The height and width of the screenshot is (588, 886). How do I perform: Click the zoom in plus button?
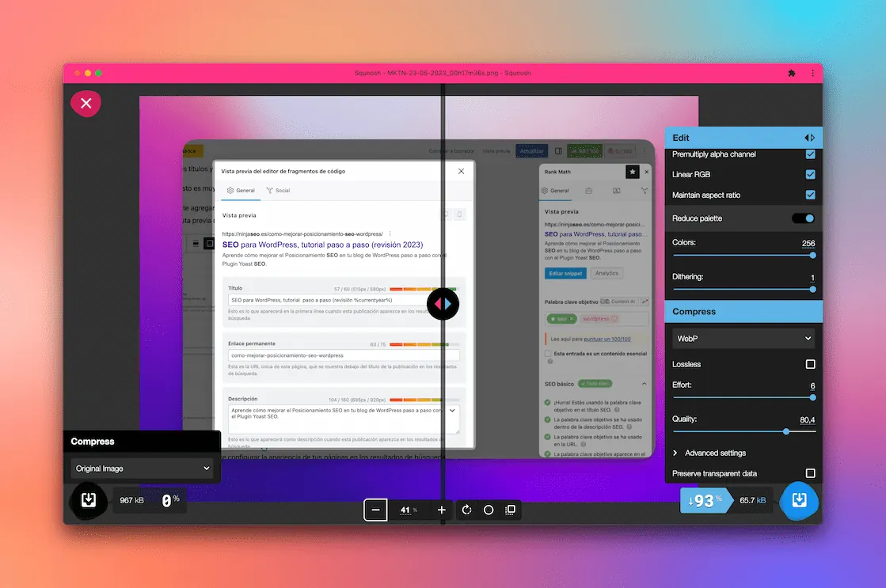coord(442,510)
